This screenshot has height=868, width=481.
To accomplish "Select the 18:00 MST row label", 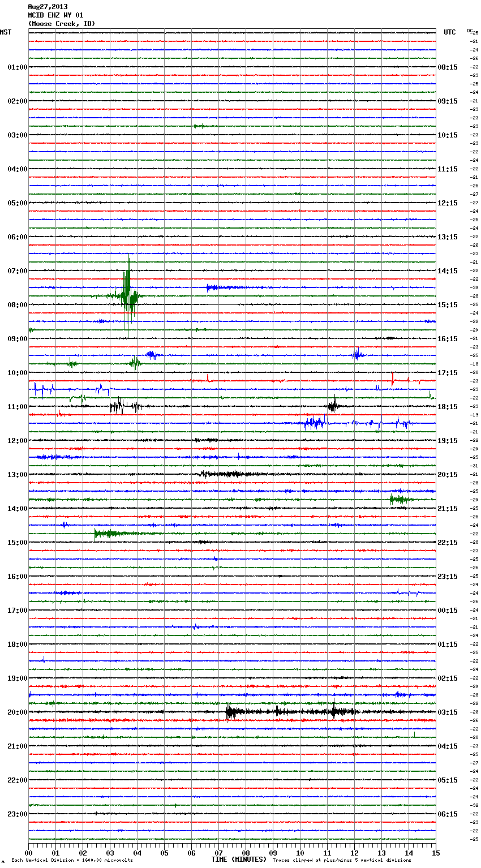I will click(x=17, y=644).
